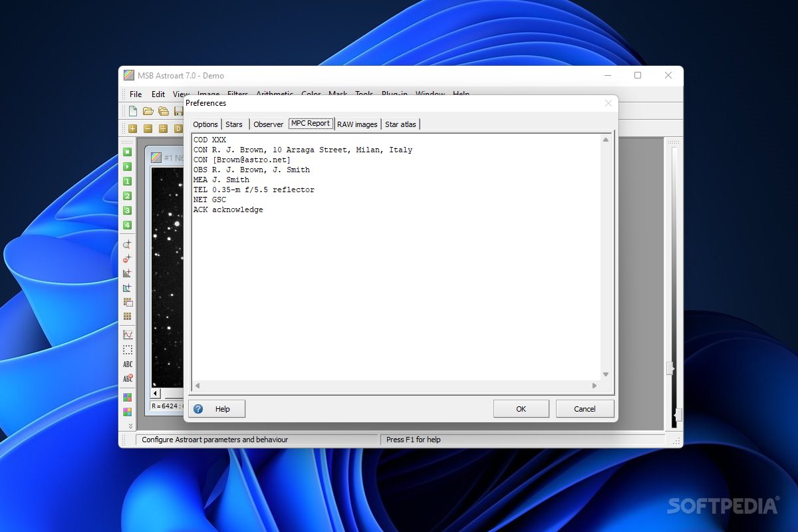Select the star magnifier tool icon
Image resolution: width=798 pixels, height=532 pixels.
[127, 244]
